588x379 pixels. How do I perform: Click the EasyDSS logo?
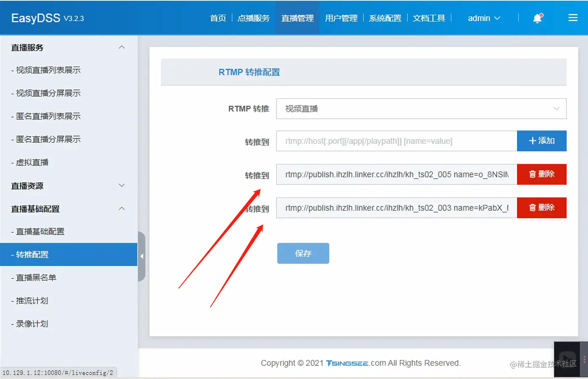[x=36, y=18]
